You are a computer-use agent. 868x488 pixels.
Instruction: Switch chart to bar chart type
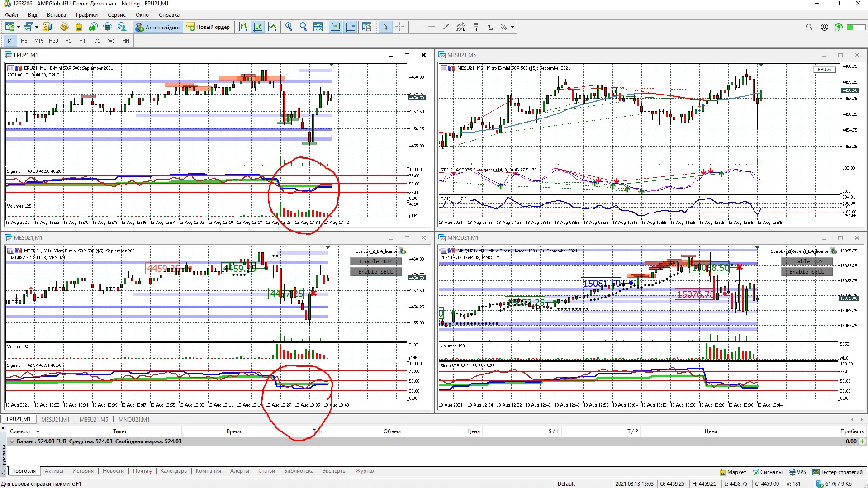243,27
